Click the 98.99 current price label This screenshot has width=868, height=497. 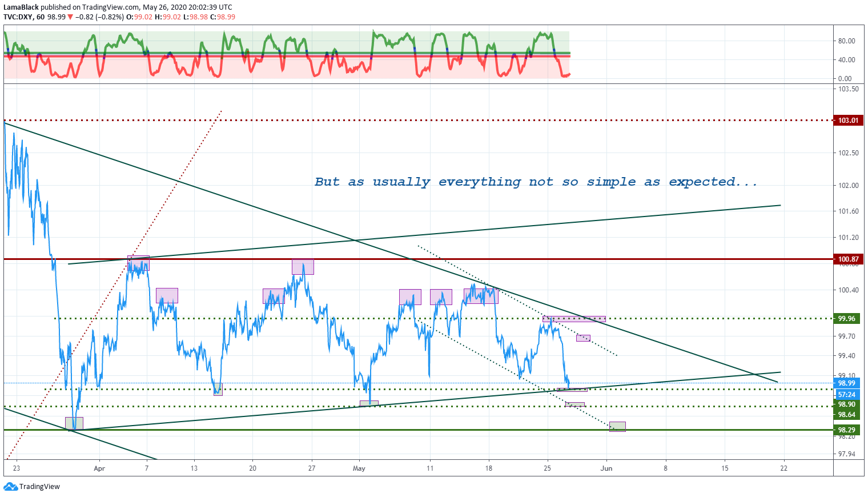point(846,383)
